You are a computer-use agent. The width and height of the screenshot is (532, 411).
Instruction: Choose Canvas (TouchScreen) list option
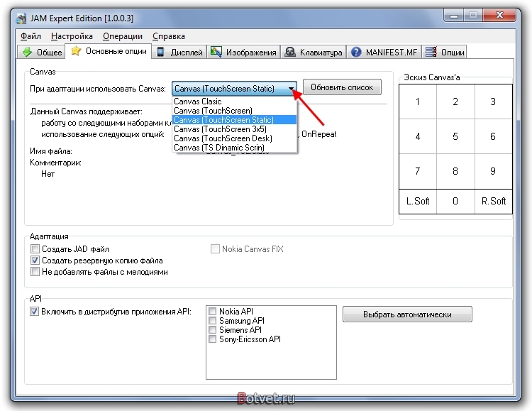pyautogui.click(x=235, y=111)
